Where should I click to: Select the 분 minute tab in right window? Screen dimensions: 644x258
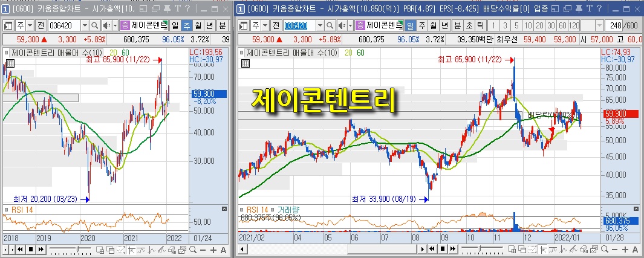(458, 26)
